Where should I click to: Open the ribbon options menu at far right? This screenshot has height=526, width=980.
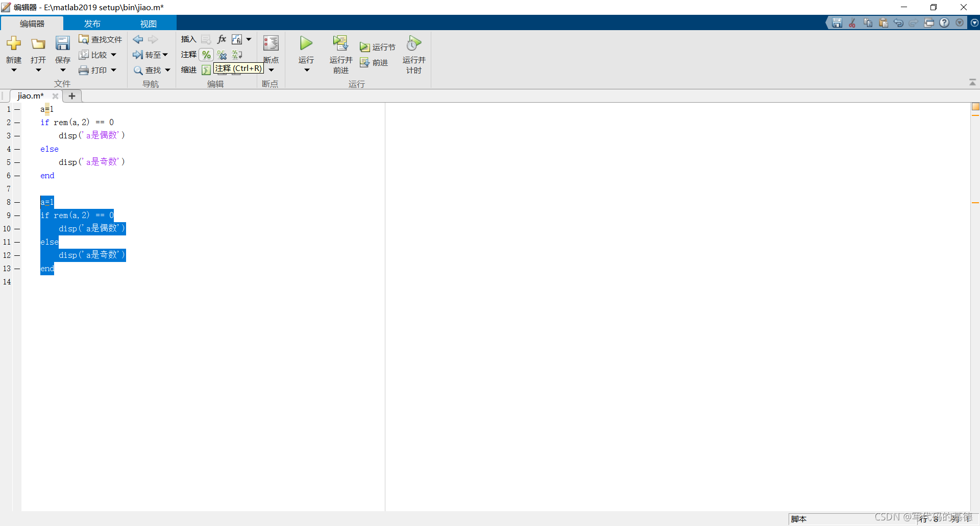coord(974,22)
